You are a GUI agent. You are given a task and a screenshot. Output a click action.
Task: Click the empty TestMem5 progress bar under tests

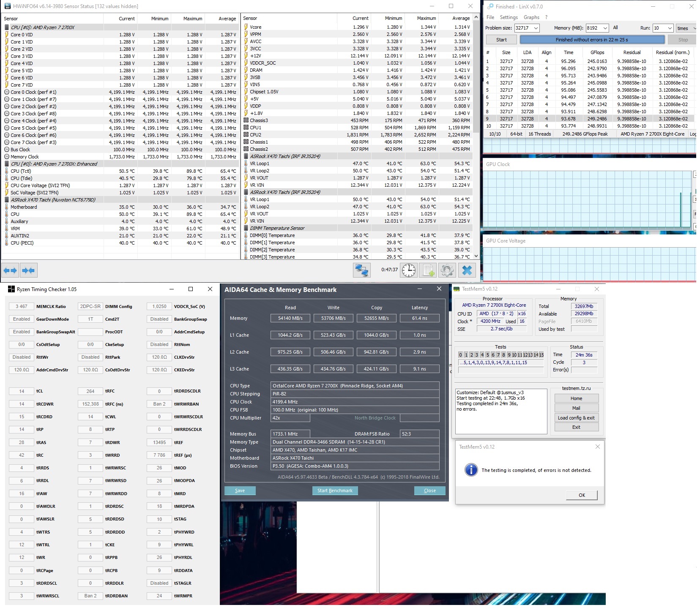point(501,370)
